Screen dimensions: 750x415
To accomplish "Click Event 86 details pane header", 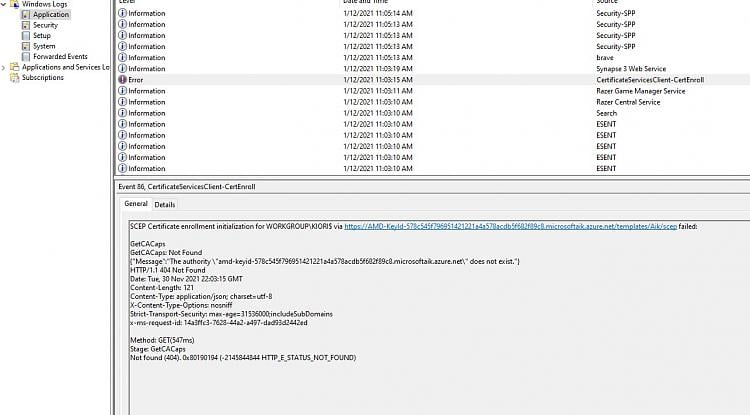I will 187,187.
